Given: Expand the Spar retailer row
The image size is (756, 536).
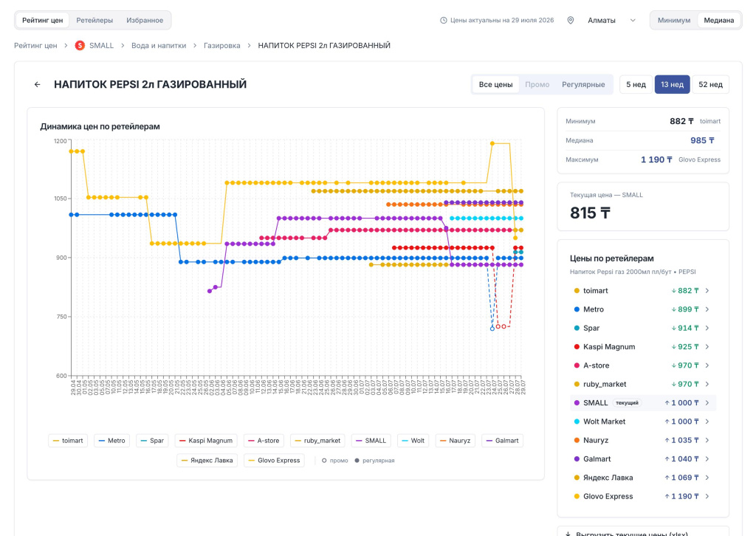Looking at the screenshot, I should [643, 329].
